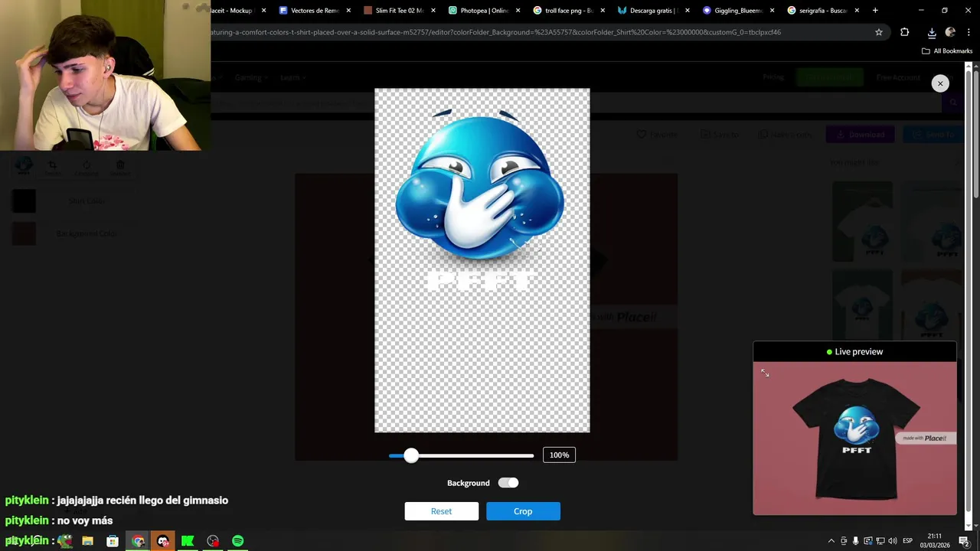Open the clock showing 21:11
This screenshot has height=551, width=980.
point(934,541)
